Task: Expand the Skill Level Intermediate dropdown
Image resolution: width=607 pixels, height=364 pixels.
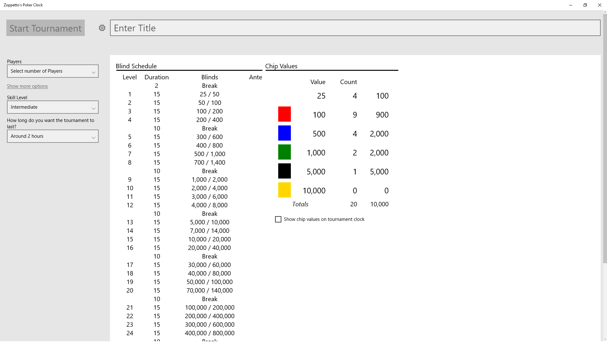Action: [53, 107]
